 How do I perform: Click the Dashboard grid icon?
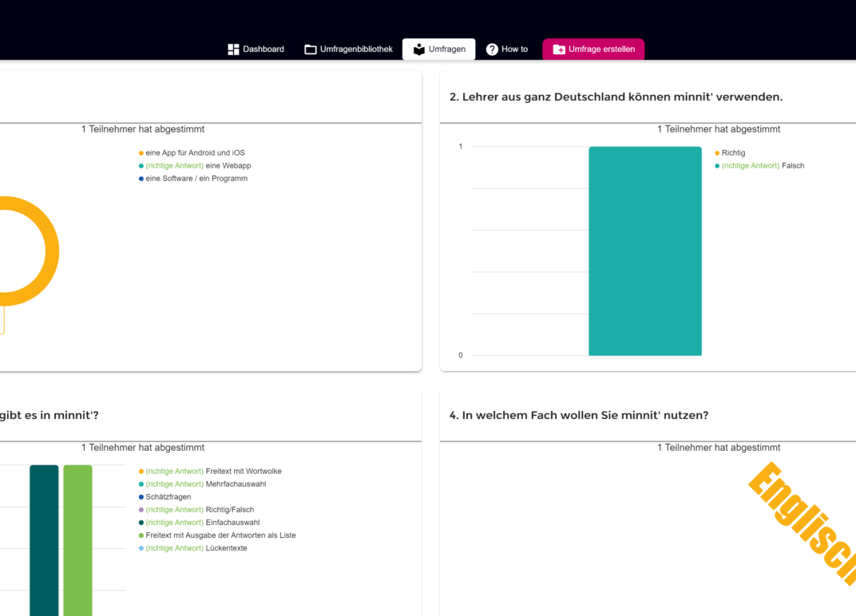pyautogui.click(x=233, y=49)
